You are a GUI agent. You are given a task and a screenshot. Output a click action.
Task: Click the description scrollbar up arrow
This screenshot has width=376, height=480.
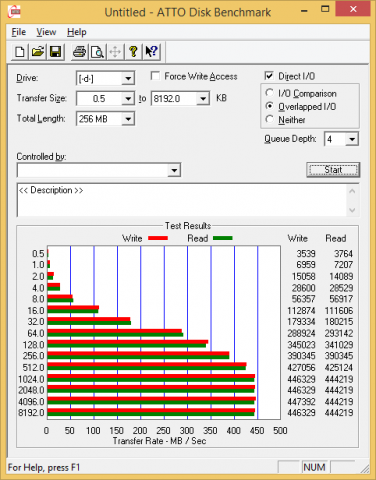coord(352,191)
